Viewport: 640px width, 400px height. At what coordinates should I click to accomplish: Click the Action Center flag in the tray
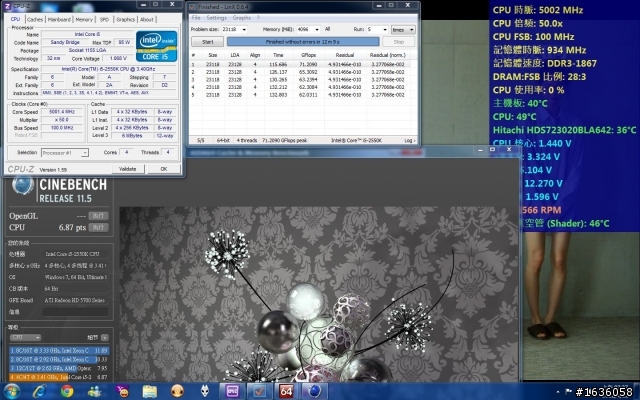point(568,392)
